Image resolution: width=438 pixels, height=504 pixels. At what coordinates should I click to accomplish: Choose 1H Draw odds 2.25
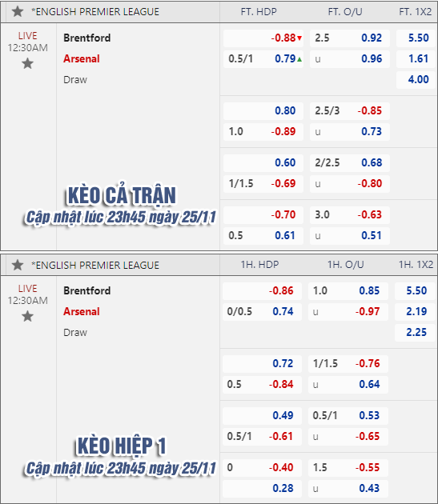coord(416,332)
